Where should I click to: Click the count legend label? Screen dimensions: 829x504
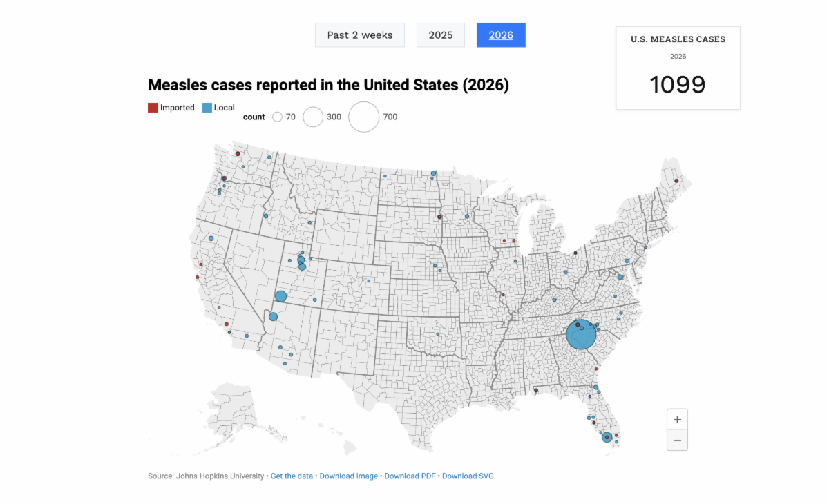coord(254,117)
